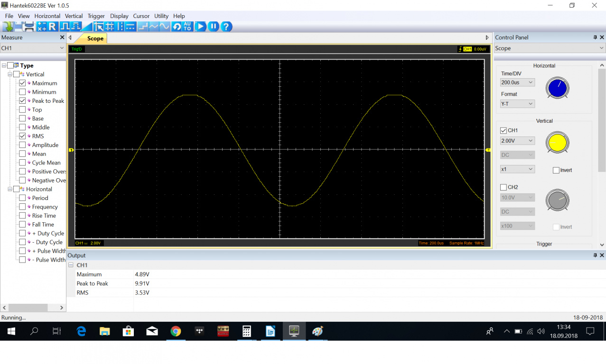The image size is (606, 364).
Task: Open the Scope dropdown in Control Panel
Action: click(550, 48)
